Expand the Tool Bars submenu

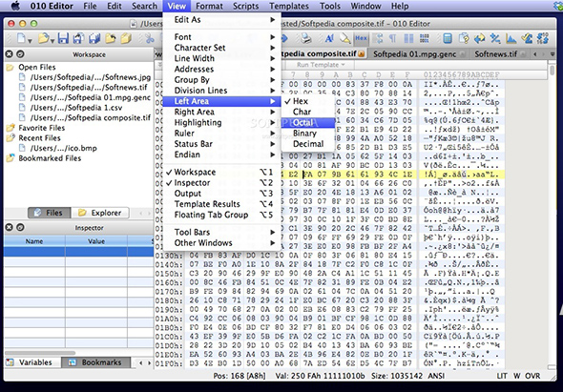221,233
